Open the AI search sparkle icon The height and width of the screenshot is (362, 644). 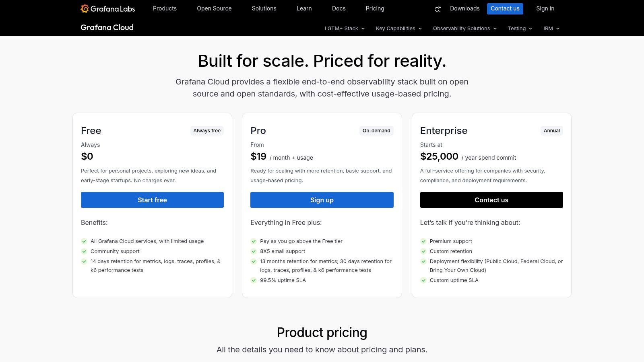click(x=438, y=9)
